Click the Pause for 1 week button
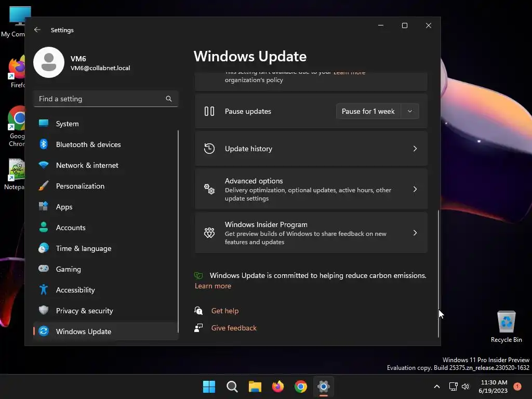532x399 pixels. pyautogui.click(x=368, y=111)
